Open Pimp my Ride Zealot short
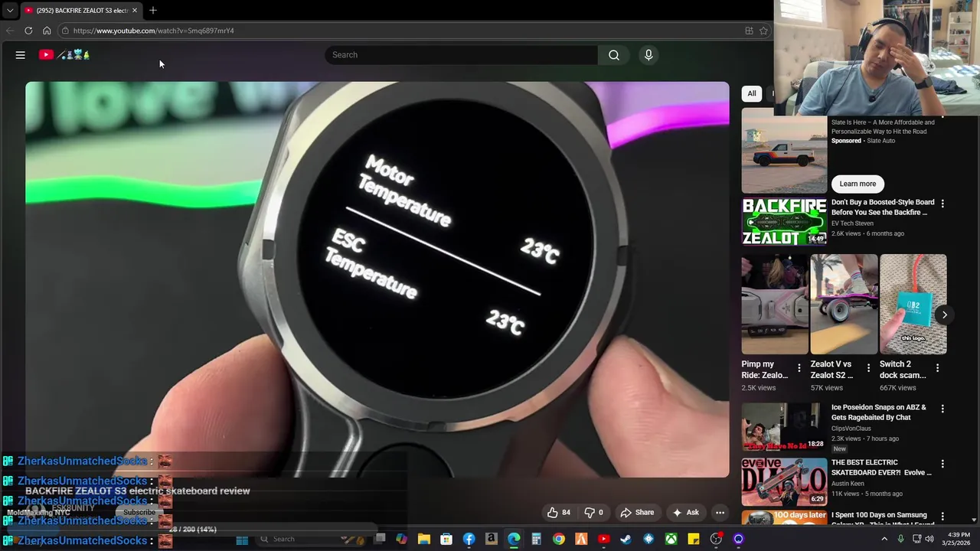Viewport: 980px width, 551px height. [x=775, y=305]
